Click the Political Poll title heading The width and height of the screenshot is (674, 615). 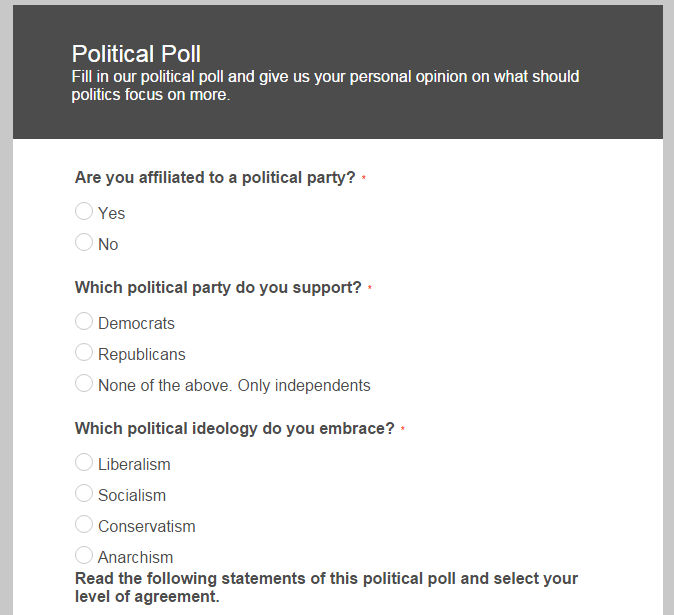[x=136, y=54]
